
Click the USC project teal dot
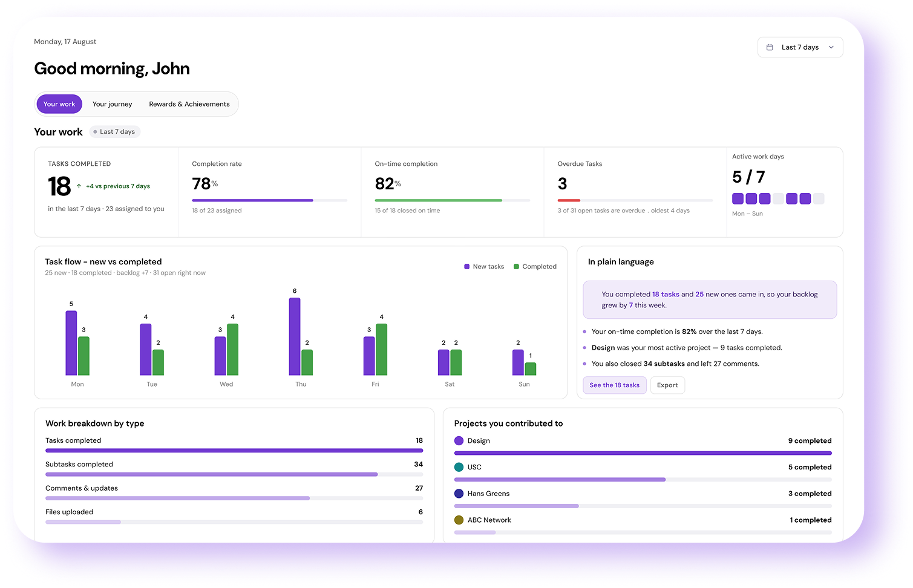point(459,467)
